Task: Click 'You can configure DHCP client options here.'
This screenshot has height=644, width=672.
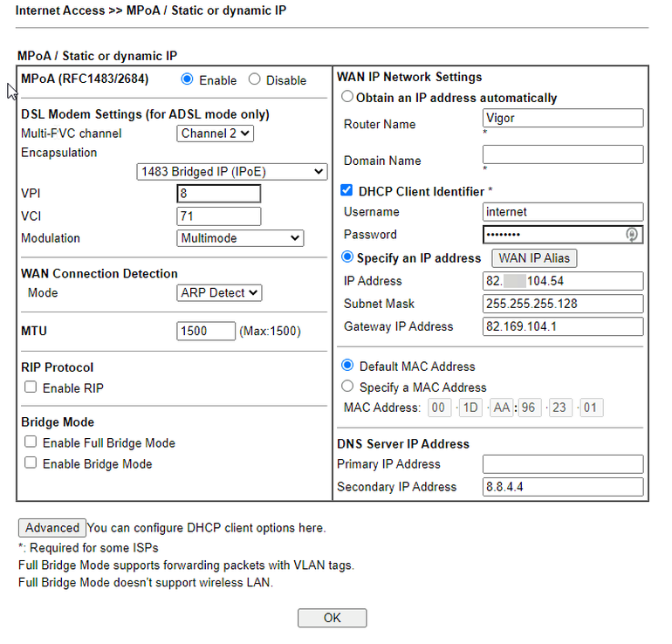Action: coord(207,528)
